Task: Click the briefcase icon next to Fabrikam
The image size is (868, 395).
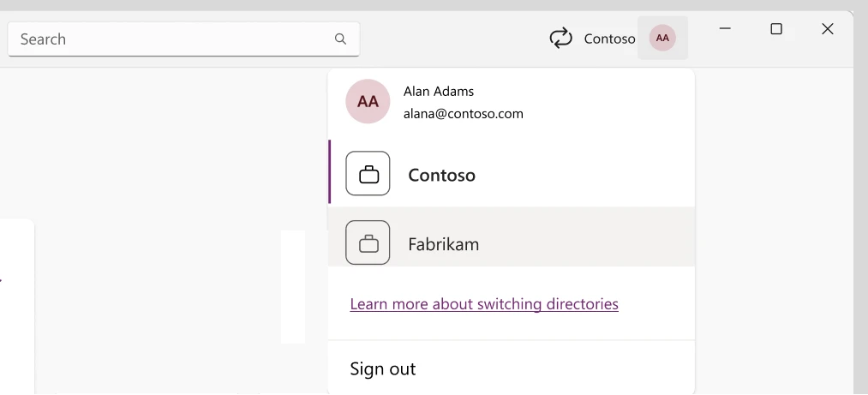Action: 368,243
